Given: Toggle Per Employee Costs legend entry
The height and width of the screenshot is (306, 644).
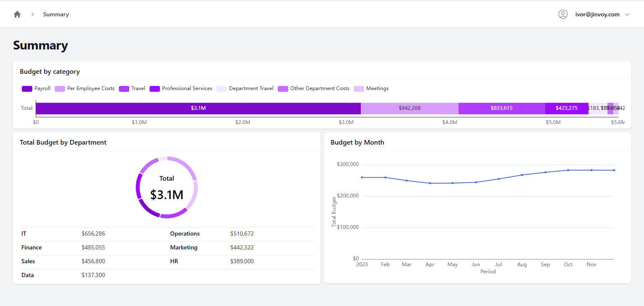Looking at the screenshot, I should coord(85,88).
